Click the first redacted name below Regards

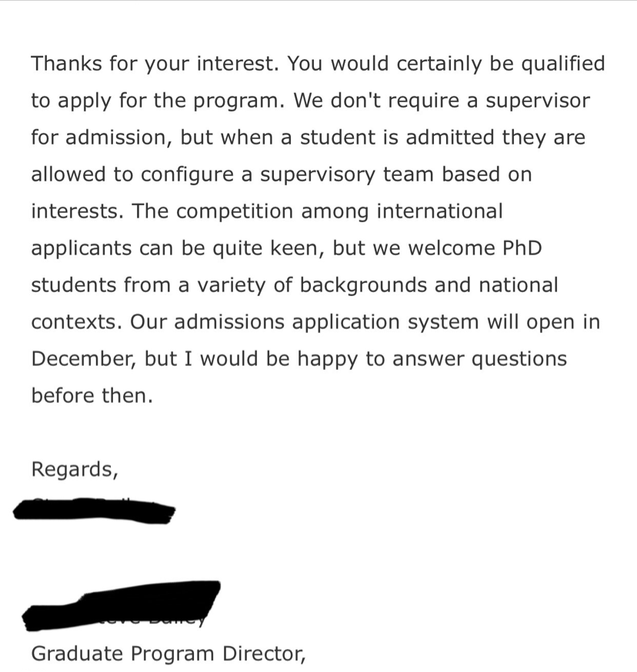[95, 511]
